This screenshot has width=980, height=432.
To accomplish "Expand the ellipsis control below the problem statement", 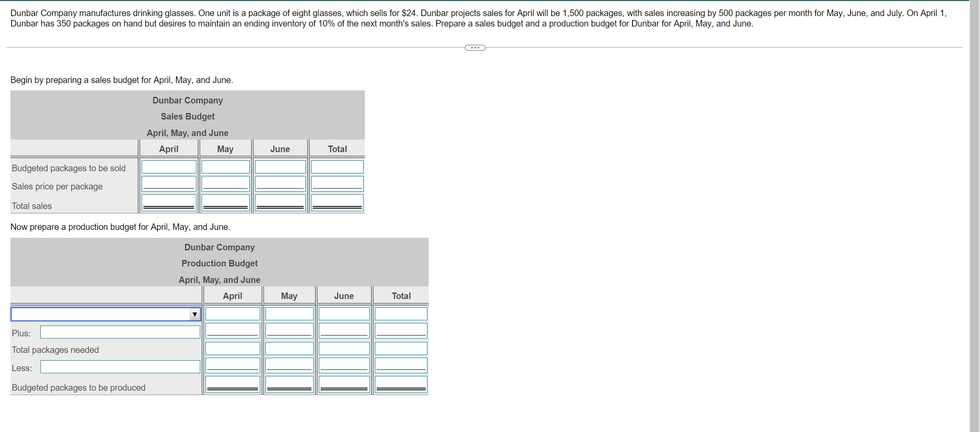I will [x=475, y=48].
